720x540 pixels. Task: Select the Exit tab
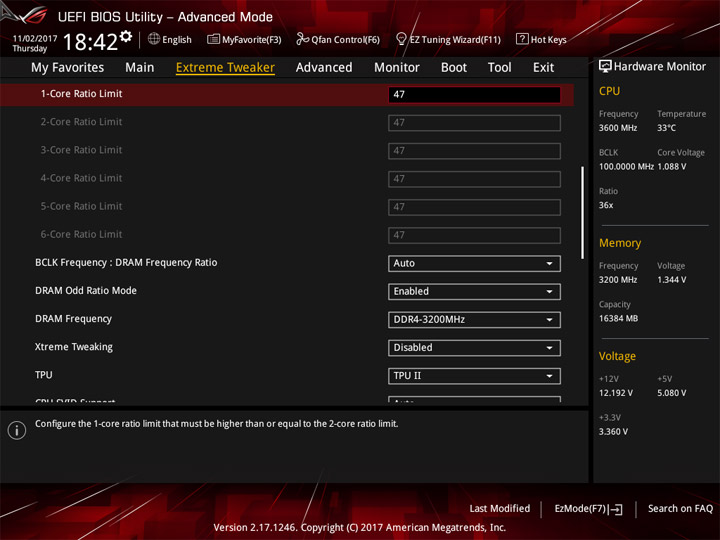(x=543, y=68)
